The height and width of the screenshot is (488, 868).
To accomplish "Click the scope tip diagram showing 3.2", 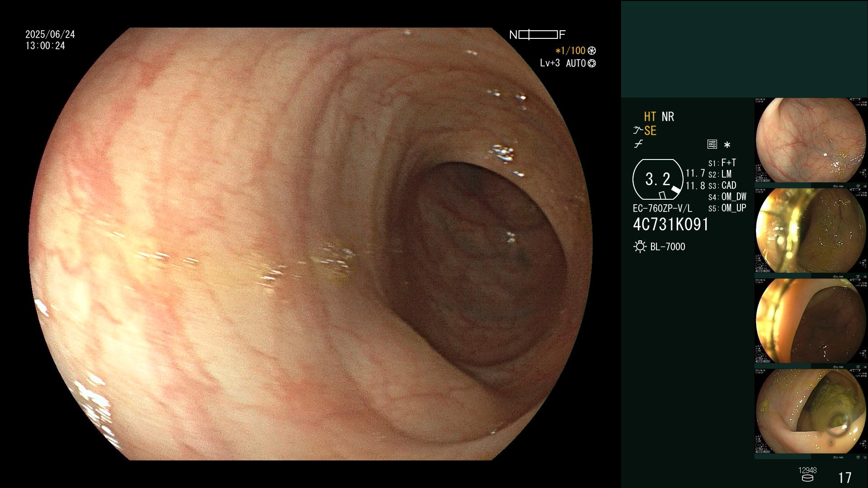I will pos(658,179).
